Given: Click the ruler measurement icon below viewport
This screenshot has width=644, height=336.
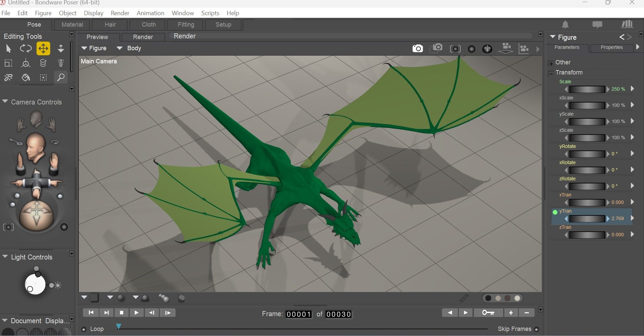Looking at the screenshot, I should click(x=464, y=298).
